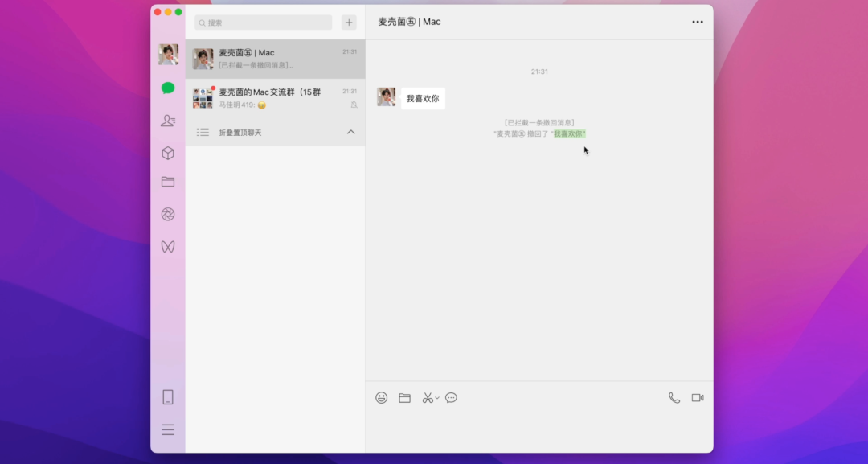The width and height of the screenshot is (868, 464).
Task: Open the Files folder icon in sidebar
Action: click(x=168, y=182)
